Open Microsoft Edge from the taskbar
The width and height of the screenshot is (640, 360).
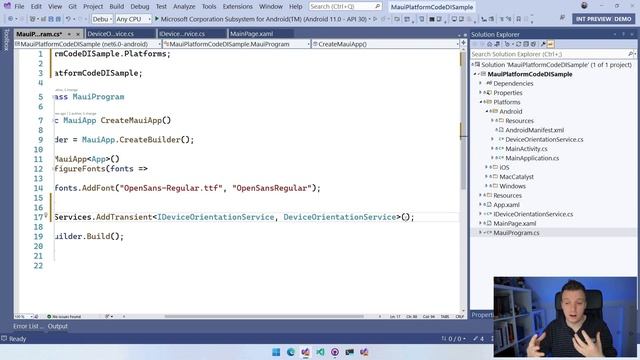(291, 352)
